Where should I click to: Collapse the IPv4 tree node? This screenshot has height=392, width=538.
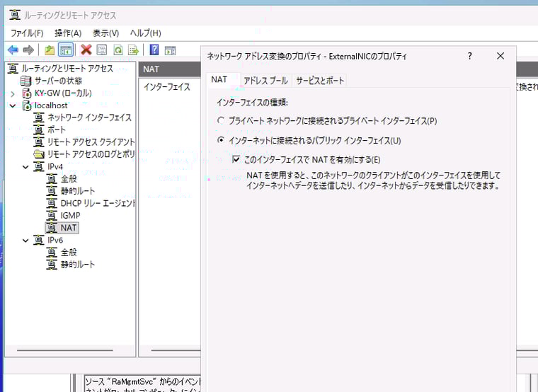(25, 167)
